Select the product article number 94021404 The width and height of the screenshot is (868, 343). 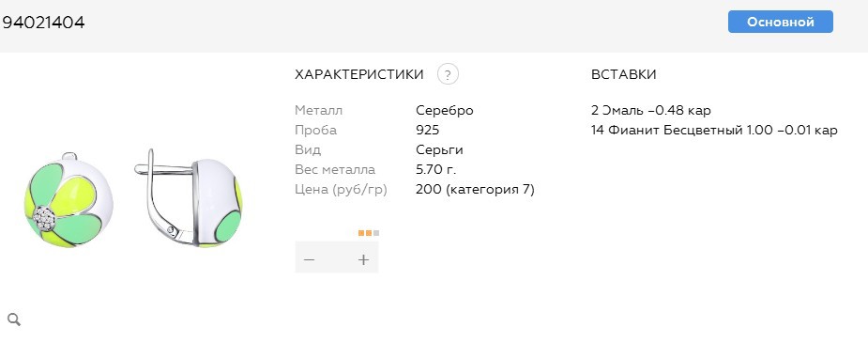point(43,23)
